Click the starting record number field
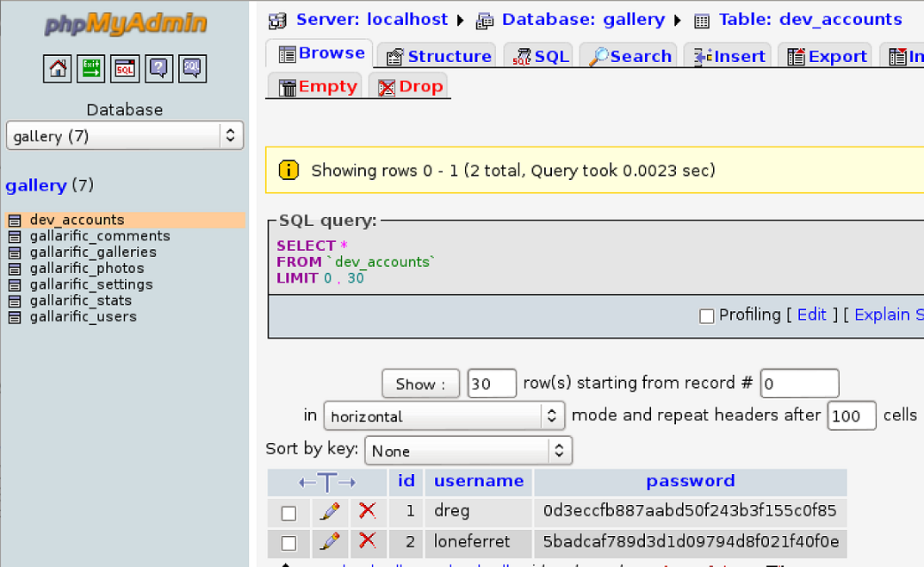Viewport: 924px width, 567px height. pyautogui.click(x=800, y=383)
